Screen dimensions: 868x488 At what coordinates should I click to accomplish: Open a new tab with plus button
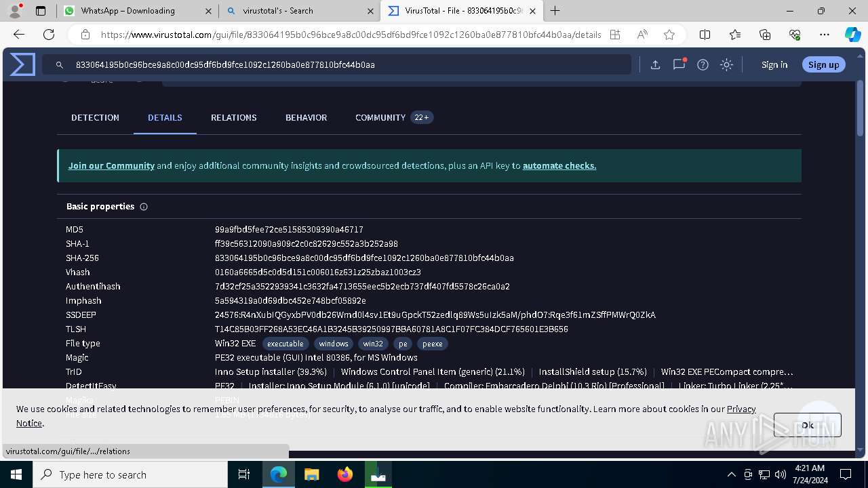555,10
